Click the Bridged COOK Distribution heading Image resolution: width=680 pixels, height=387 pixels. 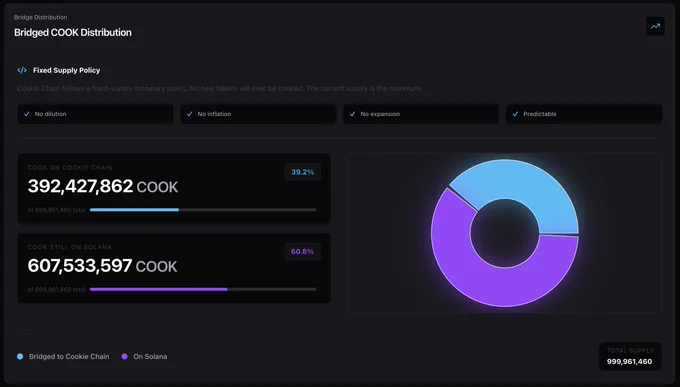coord(73,33)
